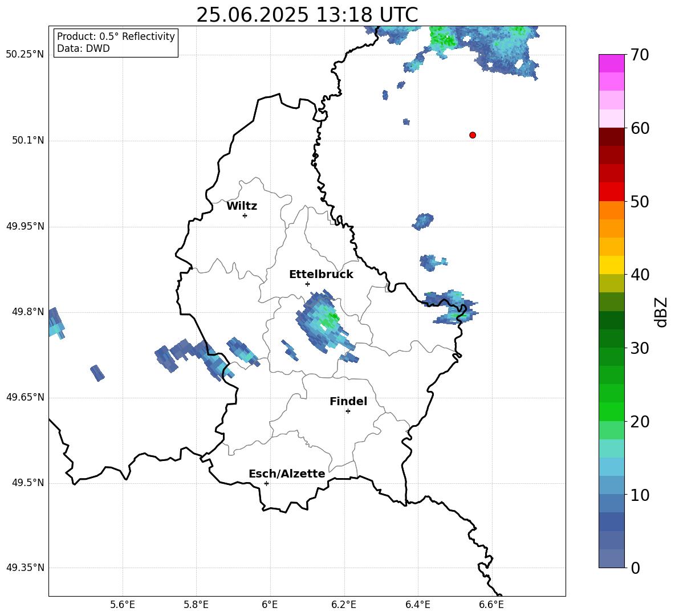Click the title 25.06.2025 13:18 UTC
The height and width of the screenshot is (616, 675).
pos(307,15)
